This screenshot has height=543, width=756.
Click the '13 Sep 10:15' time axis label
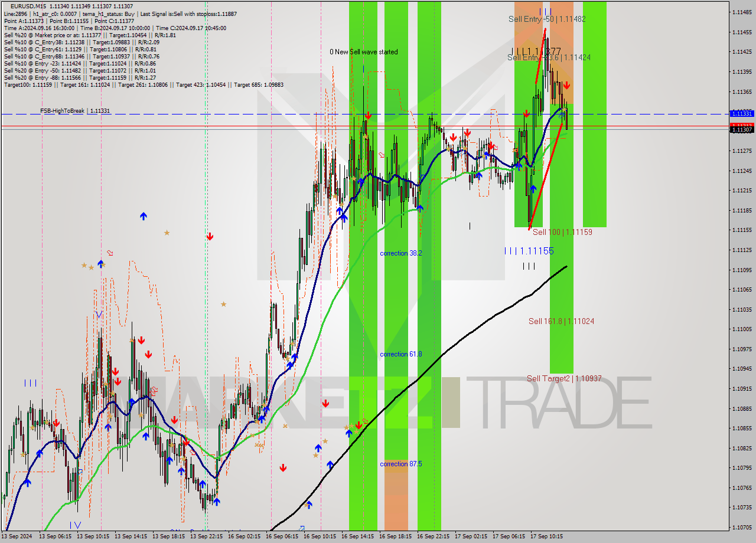tap(93, 537)
